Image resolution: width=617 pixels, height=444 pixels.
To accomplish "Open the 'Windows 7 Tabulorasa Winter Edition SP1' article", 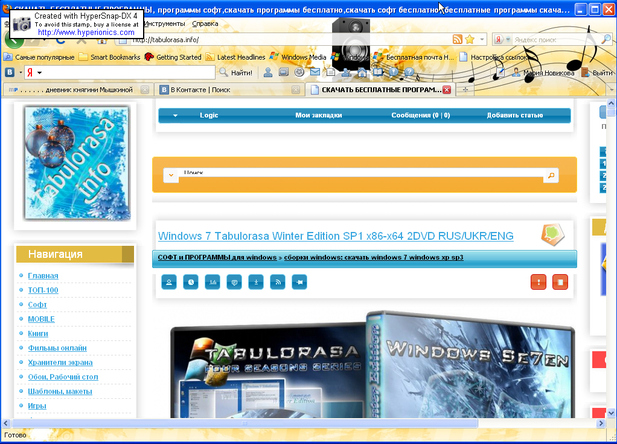I will tap(336, 236).
